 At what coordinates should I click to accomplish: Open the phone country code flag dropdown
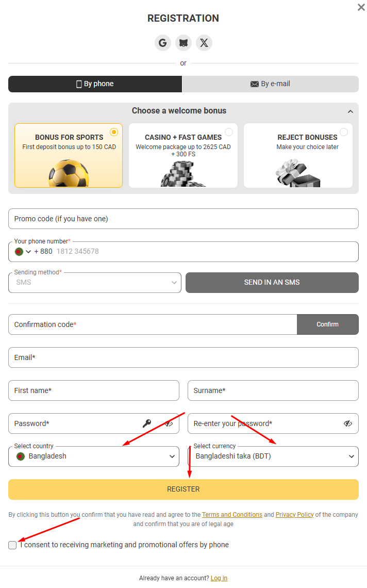coord(23,252)
